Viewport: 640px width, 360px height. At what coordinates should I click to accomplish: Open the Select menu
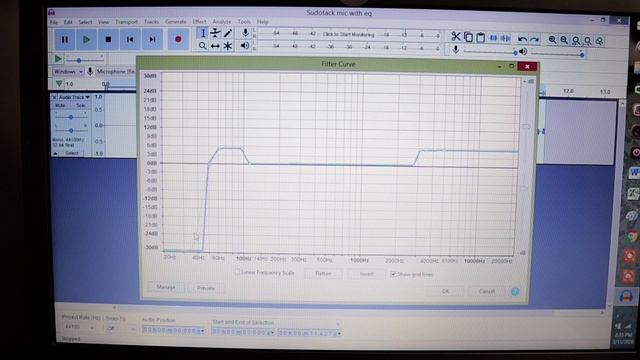85,22
